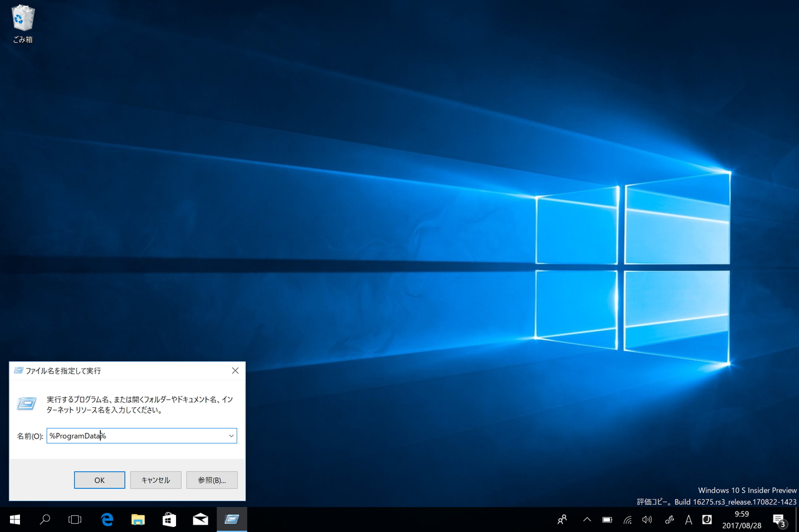Viewport: 799px width, 532px height.
Task: Open File Explorer from the taskbar
Action: (138, 519)
